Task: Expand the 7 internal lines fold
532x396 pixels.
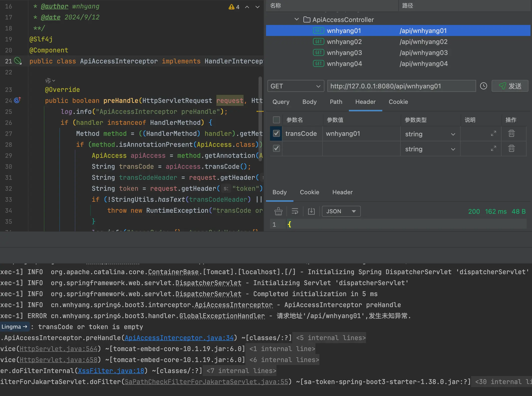Action: tap(241, 371)
